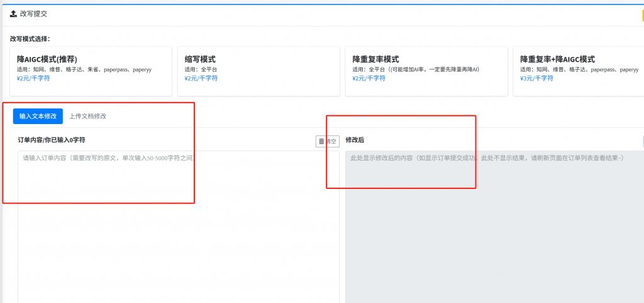
Task: Click the blue button right of 修改后
Action: pos(642,142)
